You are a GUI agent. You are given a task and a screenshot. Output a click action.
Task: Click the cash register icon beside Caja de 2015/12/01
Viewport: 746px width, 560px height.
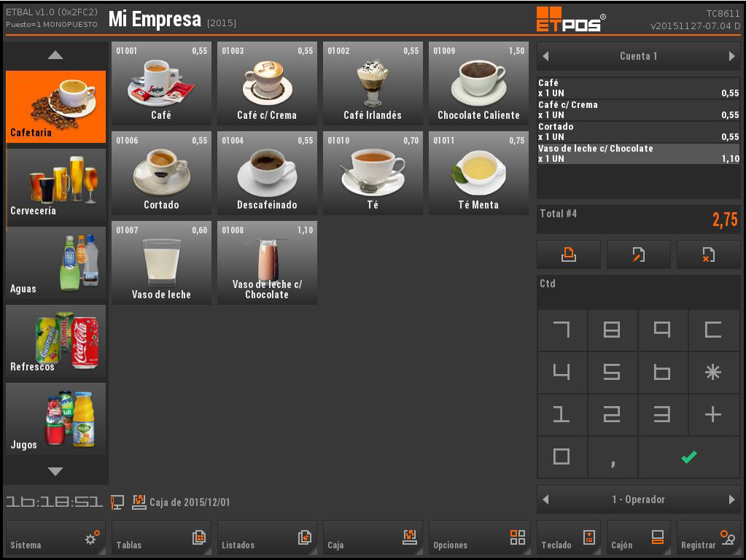139,502
